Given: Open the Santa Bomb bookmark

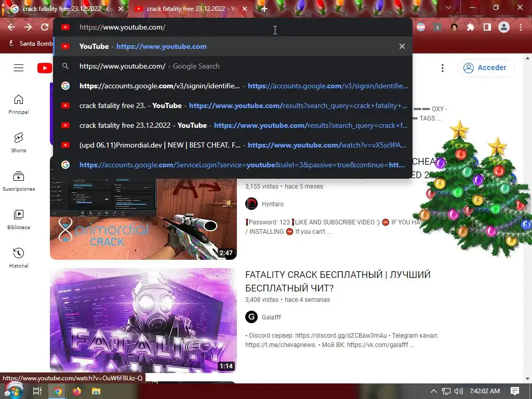Looking at the screenshot, I should tap(31, 44).
